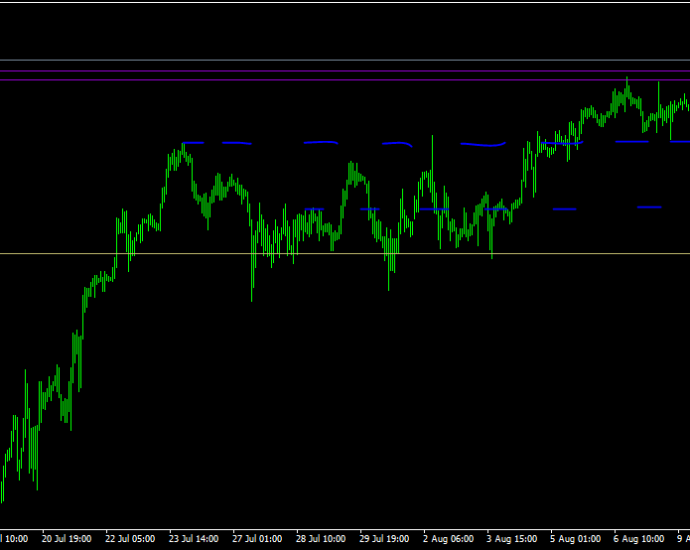Click the 22 Jul 05:00 time label
The image size is (690, 550).
pos(130,539)
